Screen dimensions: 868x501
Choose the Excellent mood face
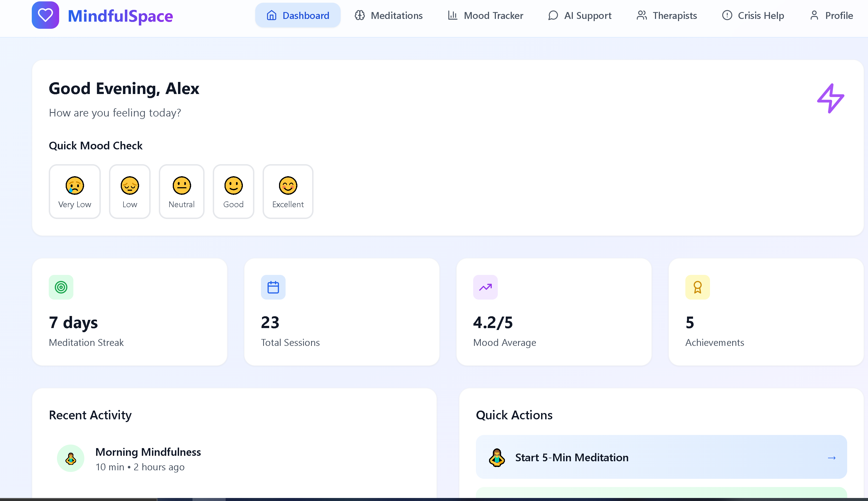coord(288,192)
